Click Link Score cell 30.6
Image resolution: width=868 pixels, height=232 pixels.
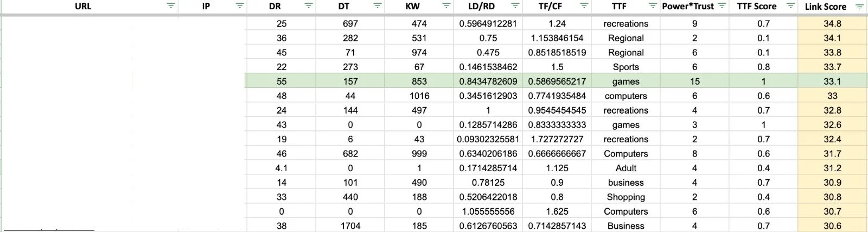832,225
